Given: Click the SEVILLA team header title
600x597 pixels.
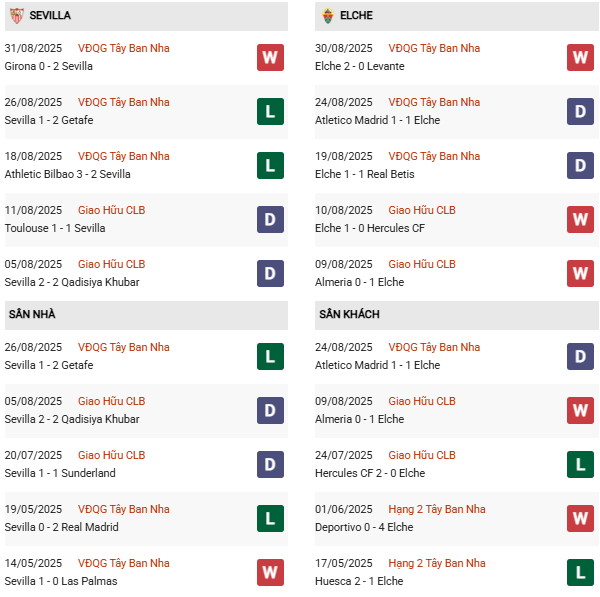Looking at the screenshot, I should pyautogui.click(x=50, y=16).
